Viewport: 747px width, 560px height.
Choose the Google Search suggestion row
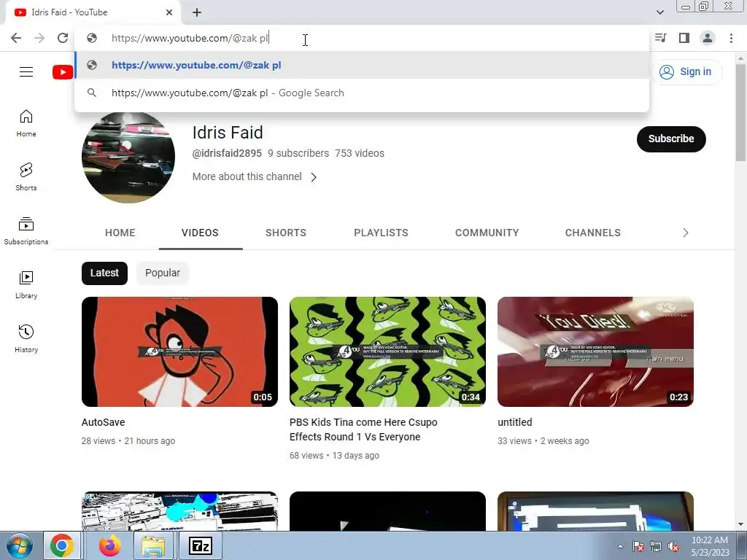(x=362, y=93)
